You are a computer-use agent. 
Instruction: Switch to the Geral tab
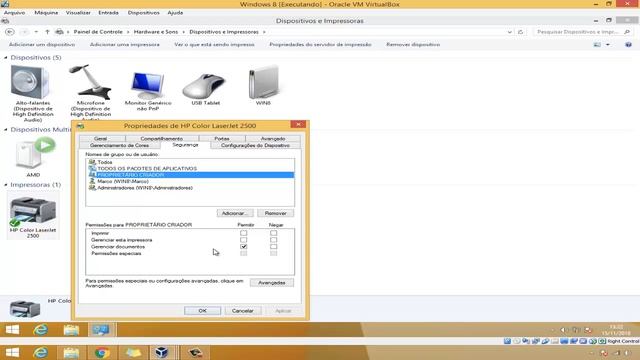pos(100,139)
